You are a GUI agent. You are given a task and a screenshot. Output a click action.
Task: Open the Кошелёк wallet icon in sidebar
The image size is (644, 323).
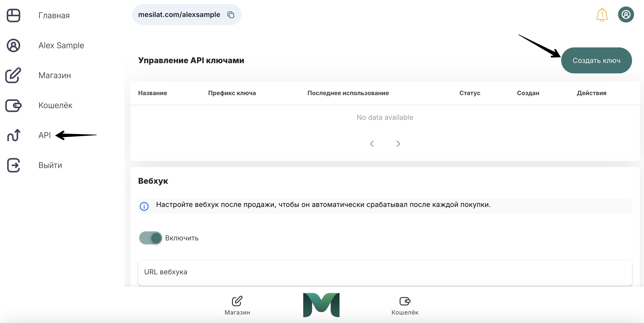(13, 106)
